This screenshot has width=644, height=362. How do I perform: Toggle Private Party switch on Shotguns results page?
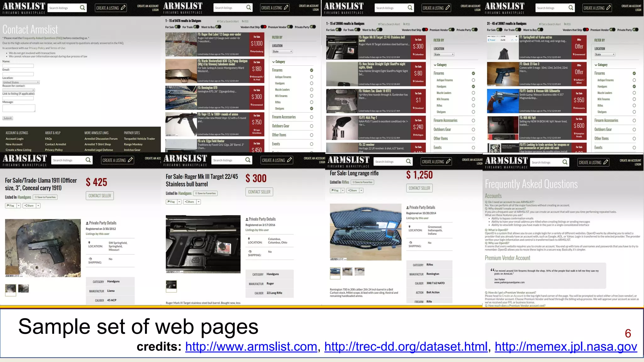(313, 27)
